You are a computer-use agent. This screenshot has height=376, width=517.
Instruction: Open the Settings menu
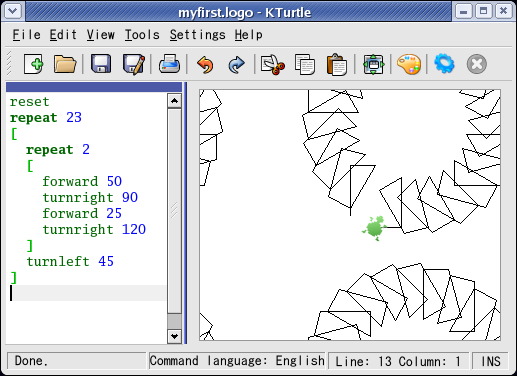pos(198,35)
